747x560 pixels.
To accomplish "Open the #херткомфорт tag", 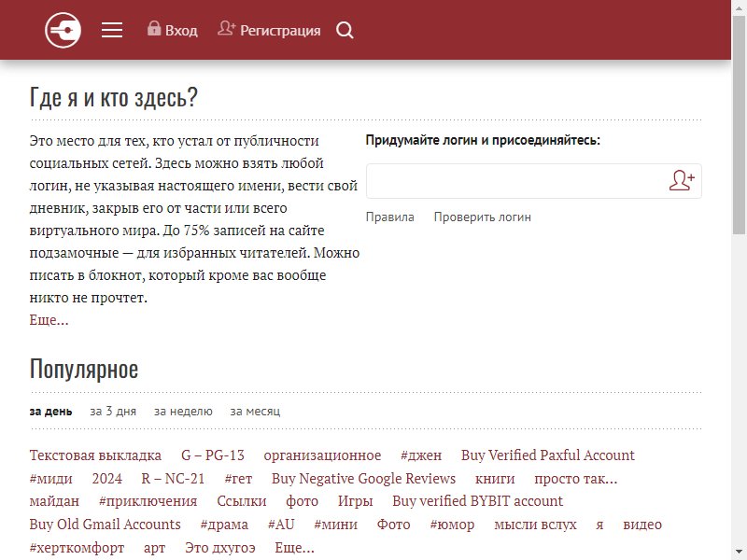I will click(x=77, y=548).
